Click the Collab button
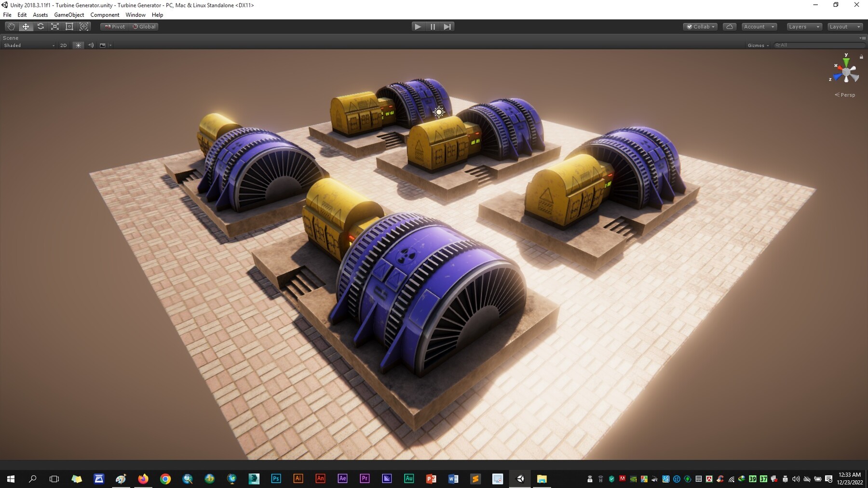The image size is (868, 488). (x=700, y=26)
